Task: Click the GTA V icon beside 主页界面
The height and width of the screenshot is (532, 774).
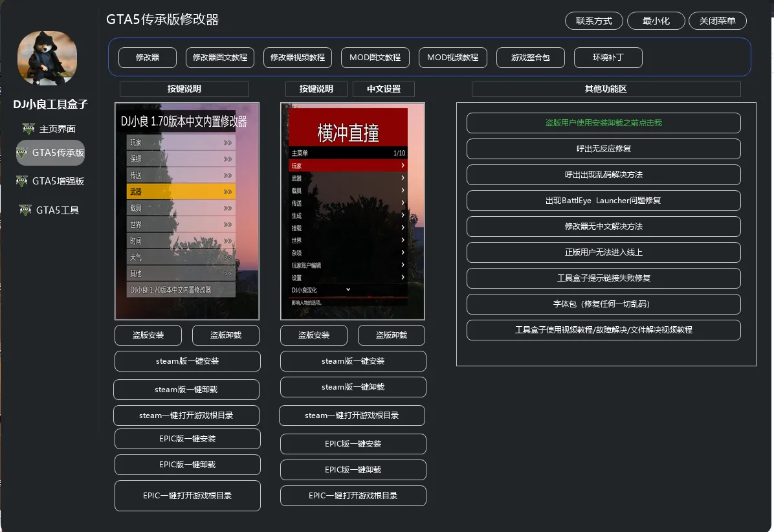Action: pyautogui.click(x=28, y=129)
